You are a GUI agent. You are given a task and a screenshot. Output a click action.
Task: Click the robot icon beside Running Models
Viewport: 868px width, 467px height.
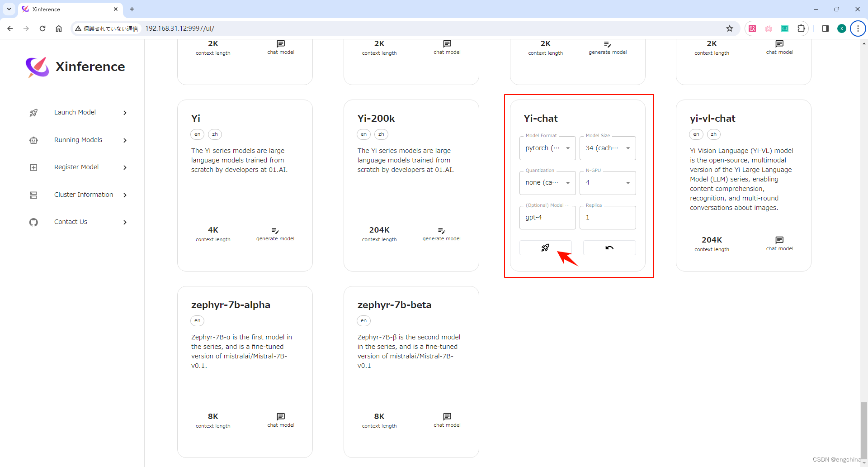pos(33,140)
